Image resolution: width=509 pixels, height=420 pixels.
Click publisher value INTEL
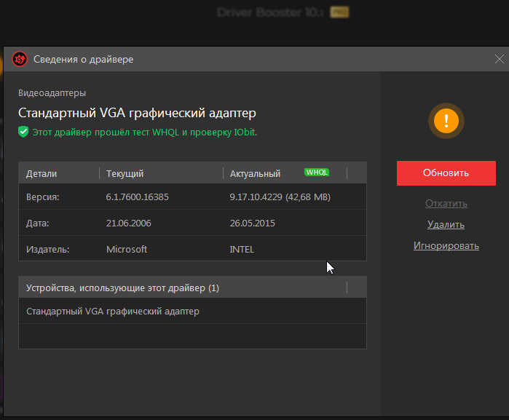coord(242,249)
